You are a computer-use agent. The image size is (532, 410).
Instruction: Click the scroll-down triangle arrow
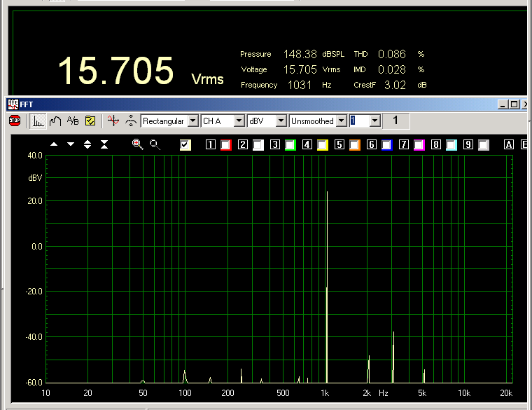tap(71, 144)
